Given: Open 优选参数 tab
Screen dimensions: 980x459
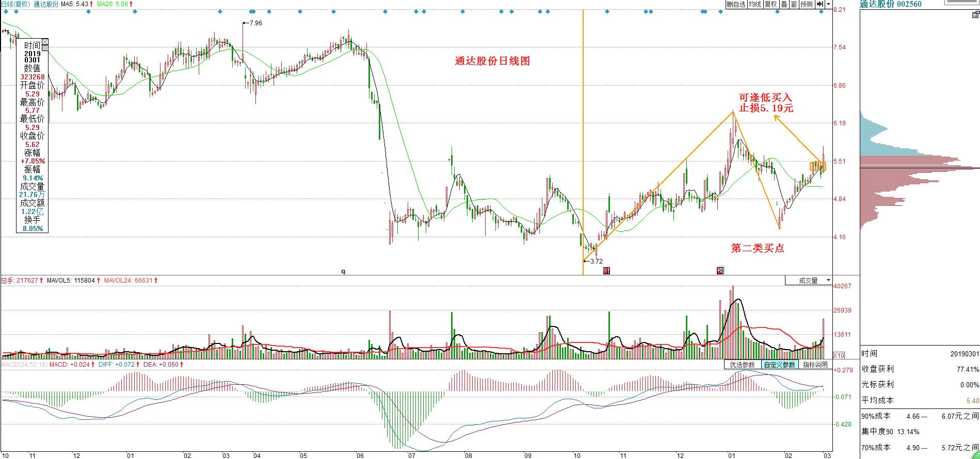Looking at the screenshot, I should (743, 365).
